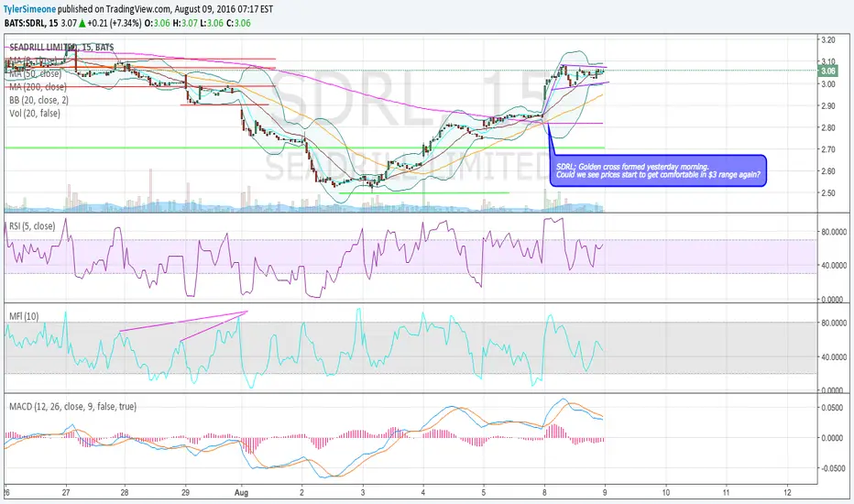Click the H:3.07 high price value

(x=184, y=23)
